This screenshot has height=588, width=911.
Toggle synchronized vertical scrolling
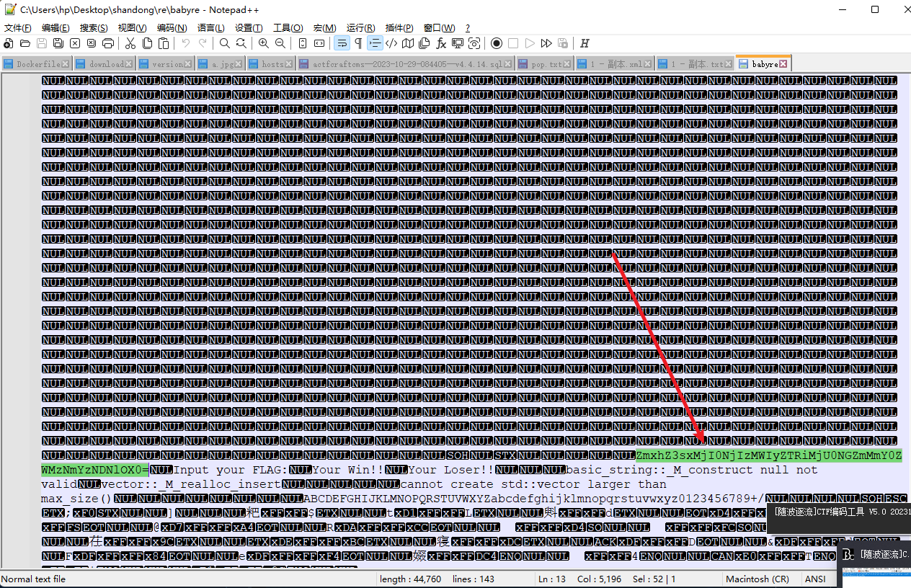click(x=303, y=43)
